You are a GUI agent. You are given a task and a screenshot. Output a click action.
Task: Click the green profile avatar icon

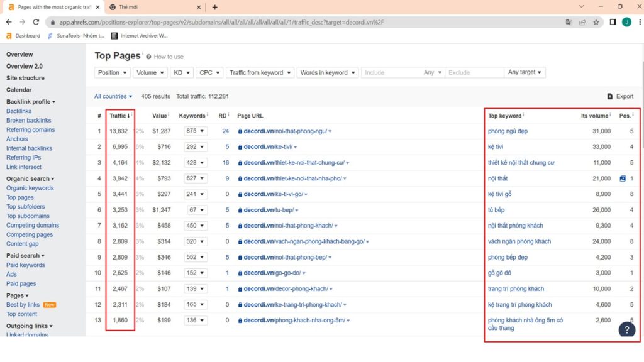tap(626, 22)
